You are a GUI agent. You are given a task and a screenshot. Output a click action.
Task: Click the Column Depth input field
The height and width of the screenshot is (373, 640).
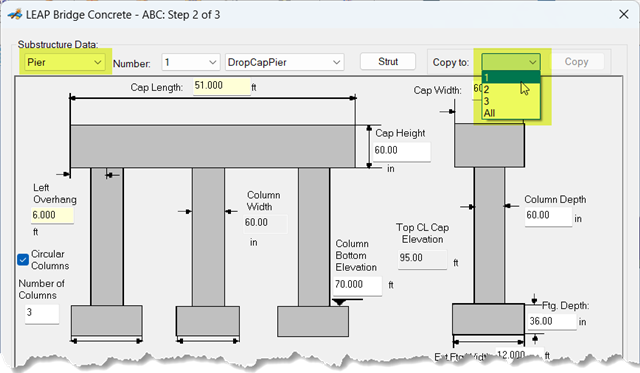[x=548, y=215]
